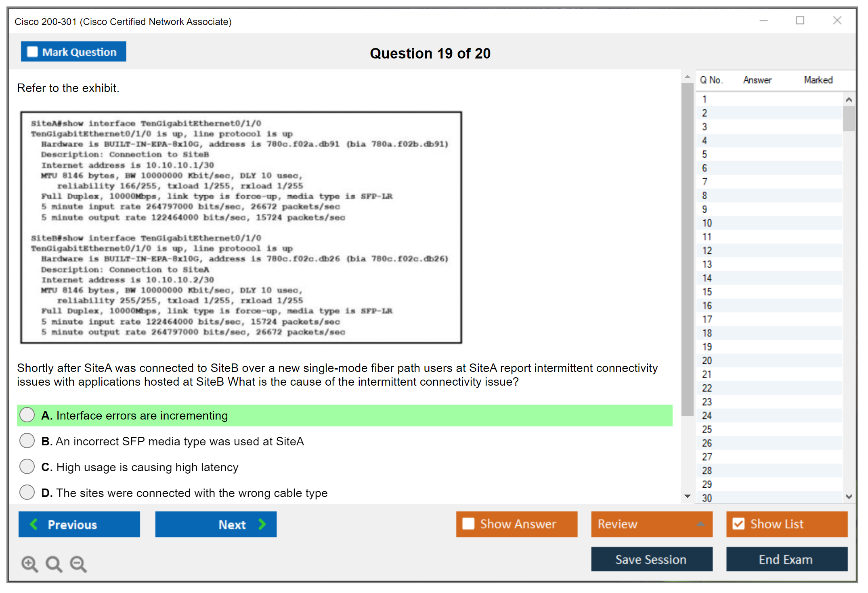
Task: Click the zoom in magnifier icon
Action: tap(29, 564)
